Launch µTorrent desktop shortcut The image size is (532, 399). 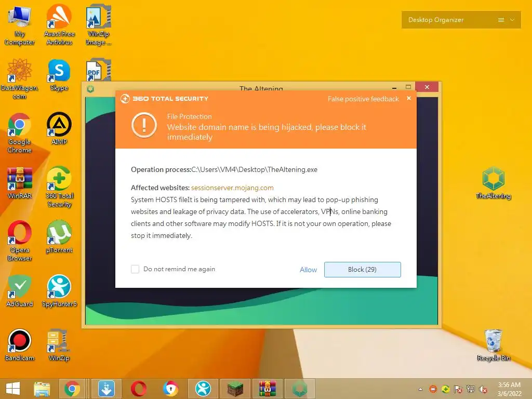pos(59,237)
